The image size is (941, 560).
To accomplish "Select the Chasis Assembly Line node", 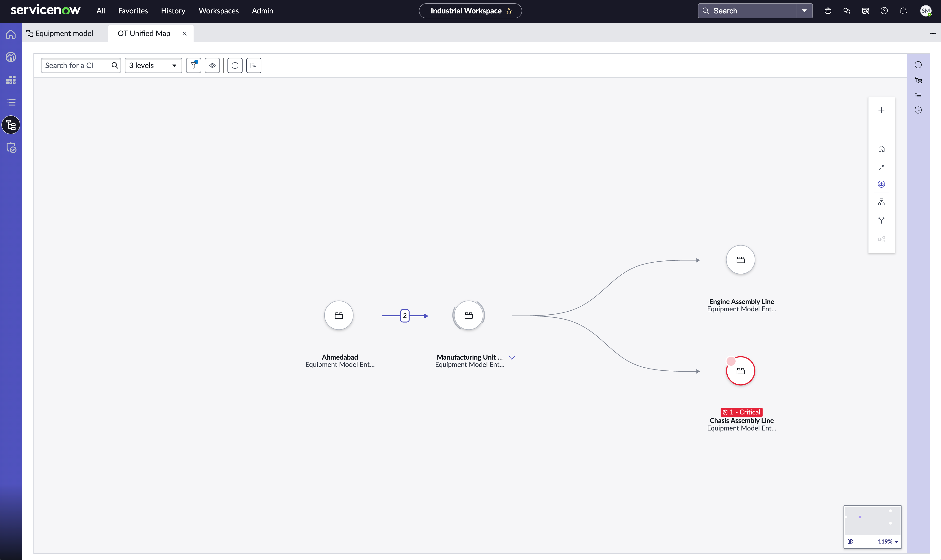I will [741, 371].
